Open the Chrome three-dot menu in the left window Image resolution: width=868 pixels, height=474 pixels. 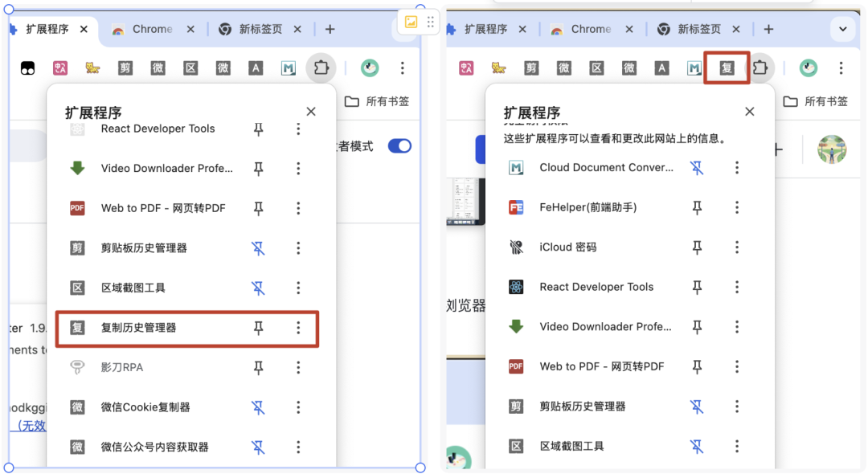403,68
